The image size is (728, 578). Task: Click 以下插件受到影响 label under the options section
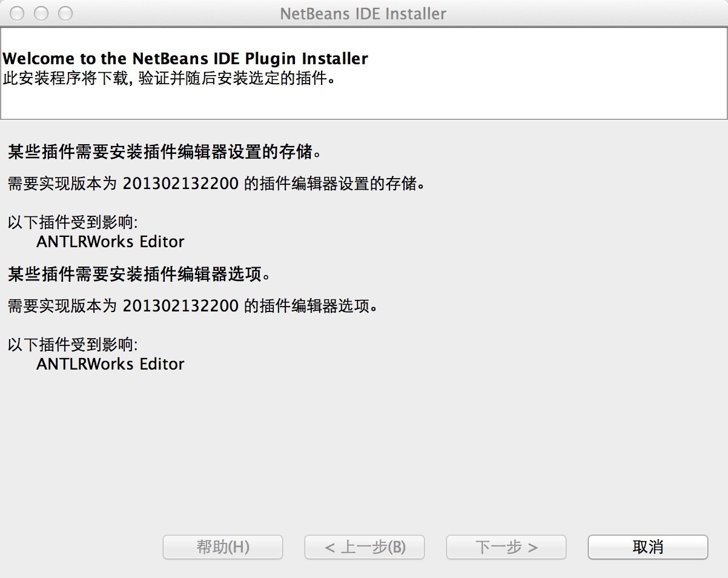73,345
